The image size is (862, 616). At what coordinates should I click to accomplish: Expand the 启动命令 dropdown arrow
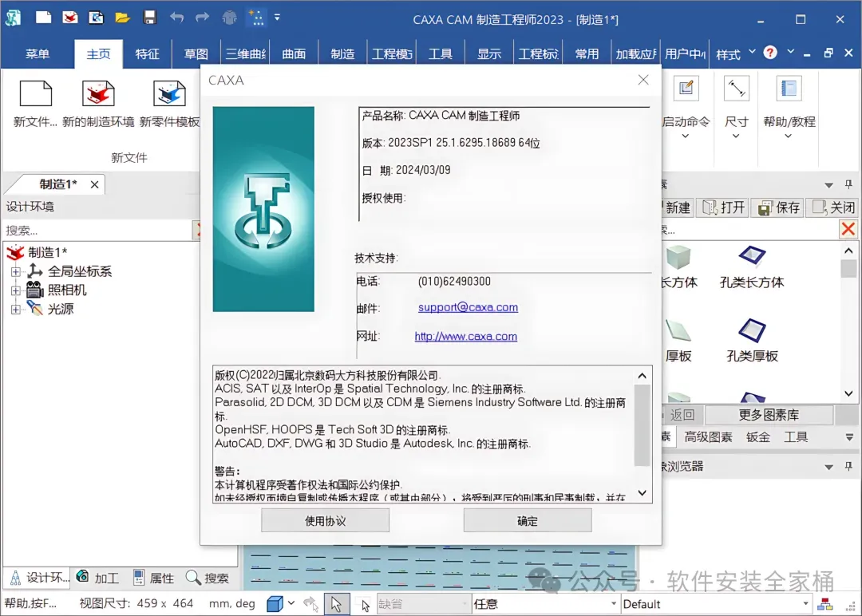click(685, 136)
